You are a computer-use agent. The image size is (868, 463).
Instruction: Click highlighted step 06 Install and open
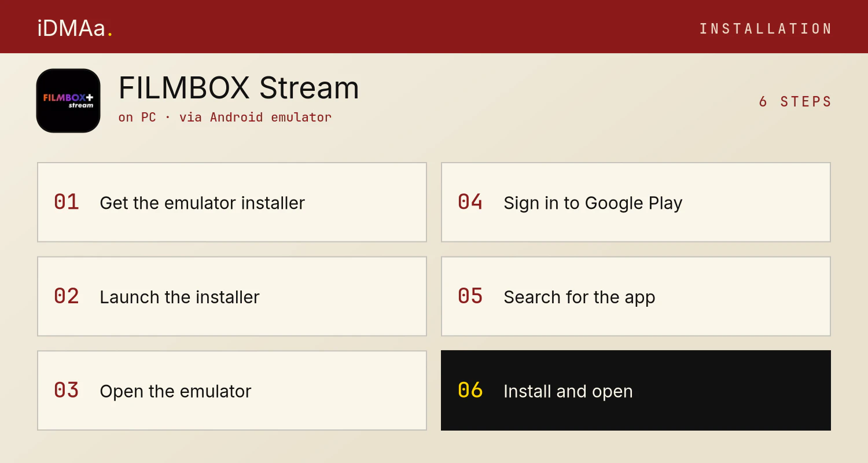pyautogui.click(x=636, y=391)
